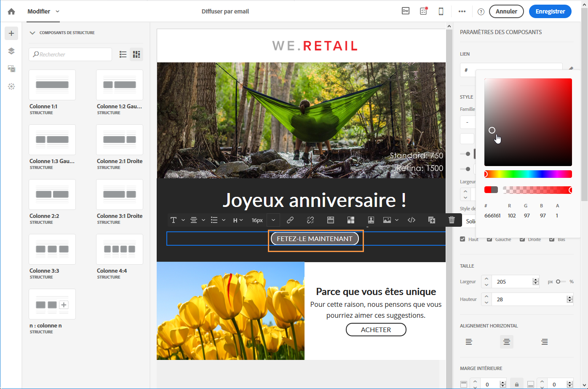Screen dimensions: 588x389
Task: Insert a link from the toolbar
Action: [290, 220]
